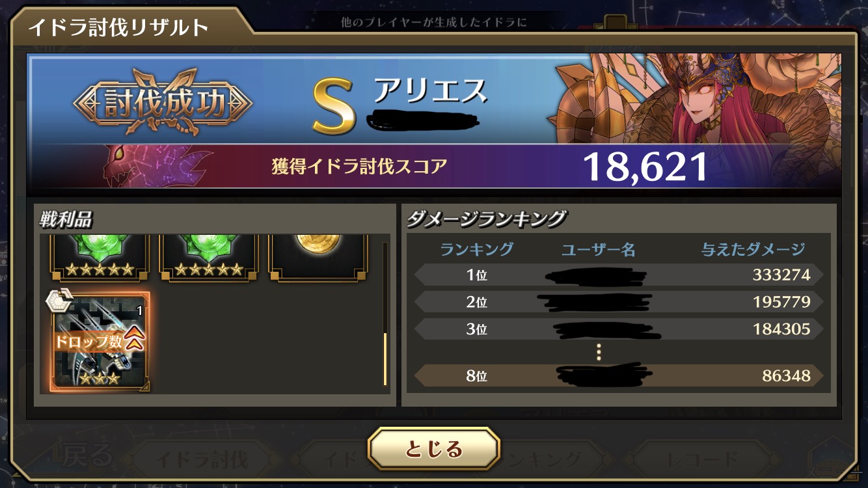The width and height of the screenshot is (868, 488).
Task: Click the gold S rank letter
Action: pyautogui.click(x=333, y=107)
